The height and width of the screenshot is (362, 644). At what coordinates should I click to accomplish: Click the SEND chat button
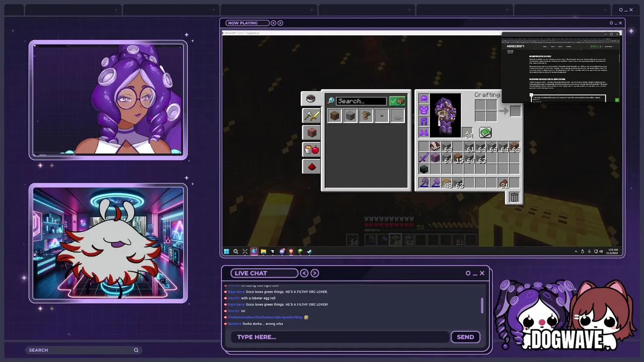465,337
